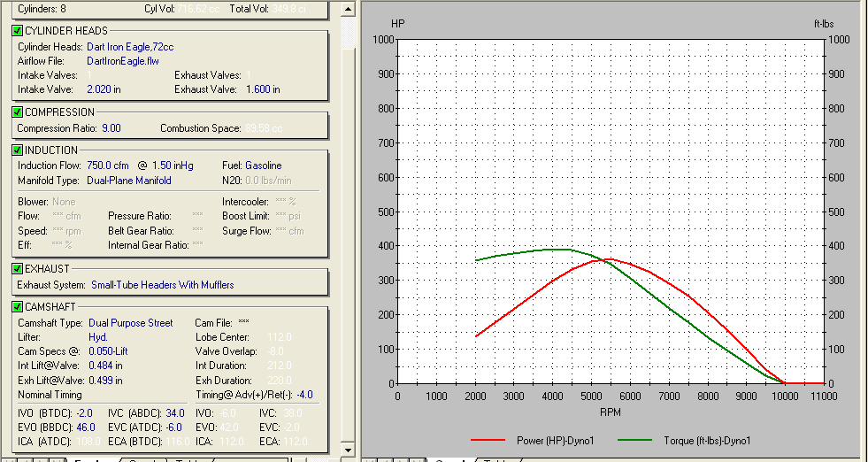Click the Compression Ratio 9.00 value

(x=111, y=128)
